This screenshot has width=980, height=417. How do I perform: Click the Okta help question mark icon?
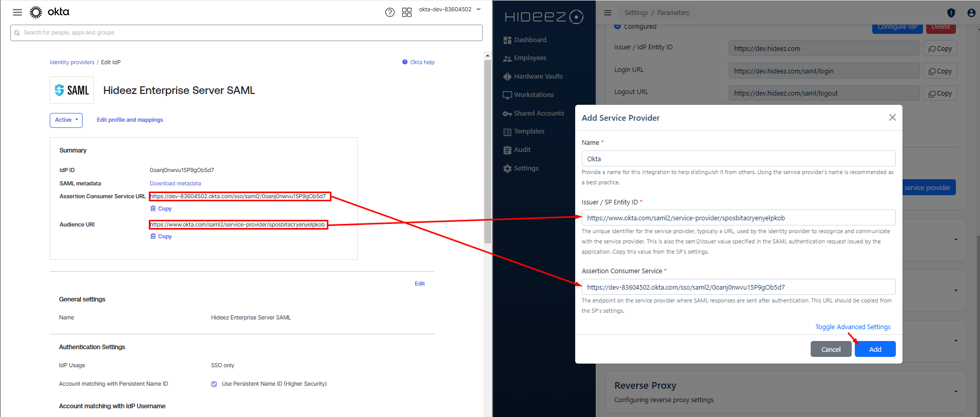pos(390,12)
